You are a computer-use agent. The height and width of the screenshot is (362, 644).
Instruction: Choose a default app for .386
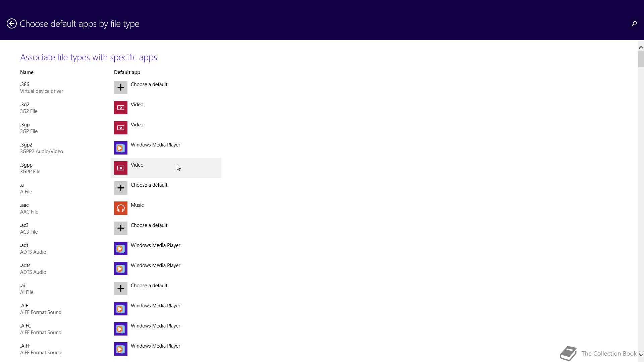point(166,87)
